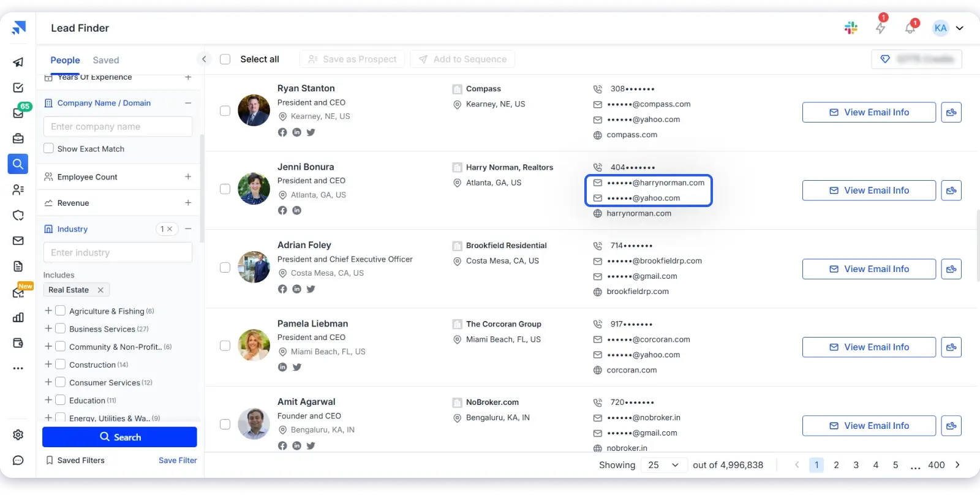
Task: Check Agriculture & Fishing industry
Action: (60, 311)
